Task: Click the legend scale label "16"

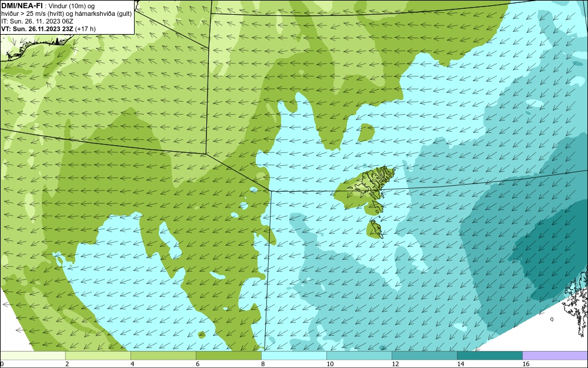Action: tap(526, 364)
